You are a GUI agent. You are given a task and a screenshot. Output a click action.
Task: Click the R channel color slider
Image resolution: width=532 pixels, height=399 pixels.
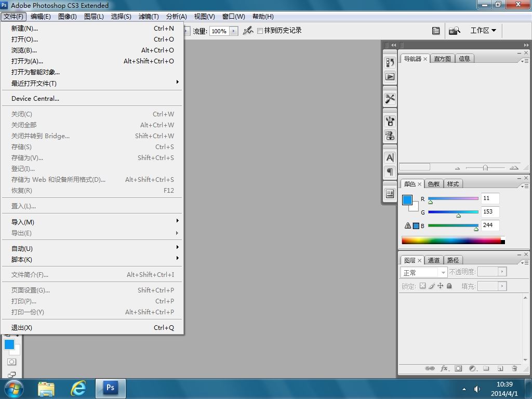click(x=453, y=198)
